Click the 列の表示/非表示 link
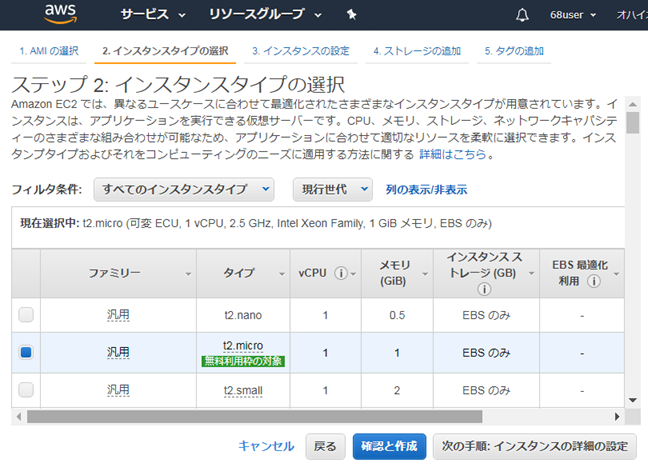 pos(426,189)
